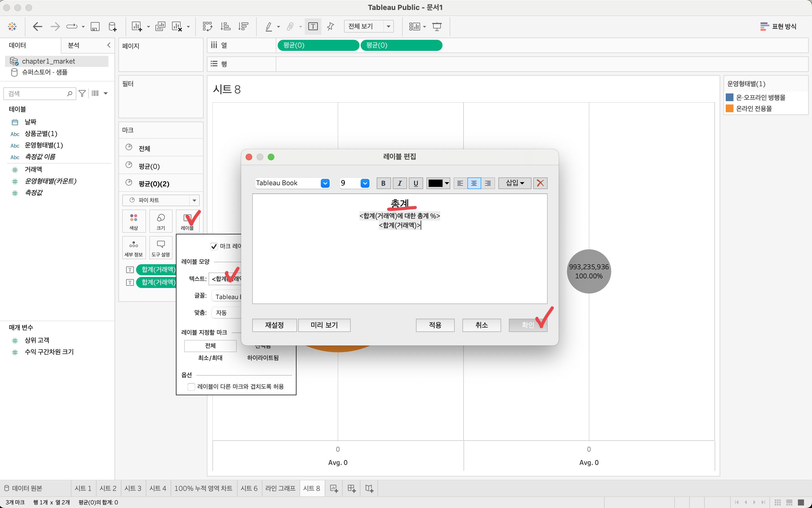Toggle the mark labels checkbox
The image size is (812, 508).
[x=214, y=246]
